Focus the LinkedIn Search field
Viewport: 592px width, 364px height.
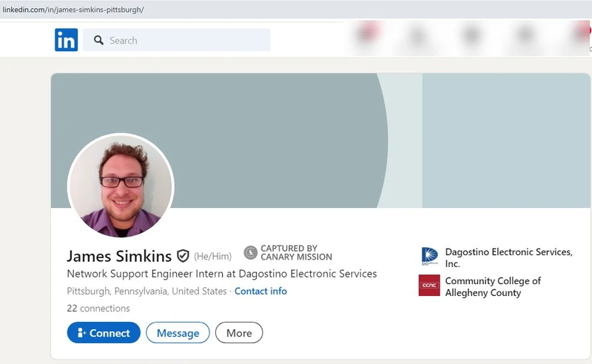[x=177, y=40]
